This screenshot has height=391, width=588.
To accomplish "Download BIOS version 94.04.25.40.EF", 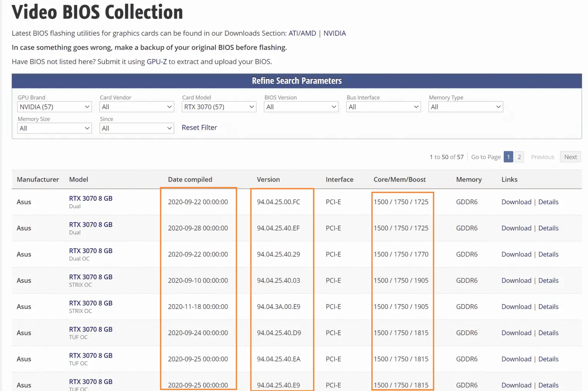I will pos(516,228).
